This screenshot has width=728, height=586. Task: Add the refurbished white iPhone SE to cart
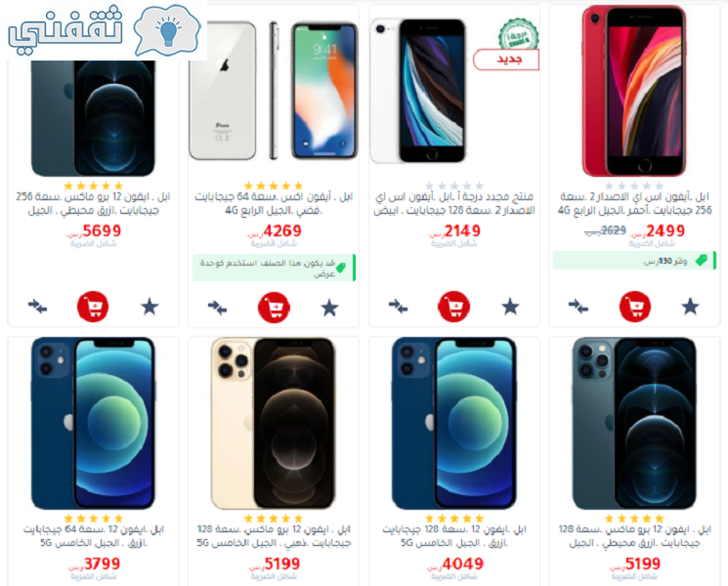pos(454,307)
